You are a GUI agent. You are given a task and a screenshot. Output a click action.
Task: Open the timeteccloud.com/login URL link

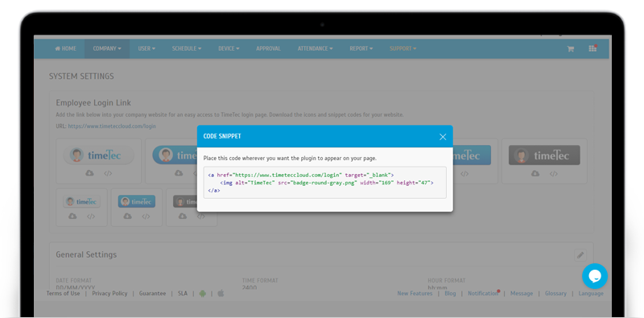pyautogui.click(x=112, y=126)
